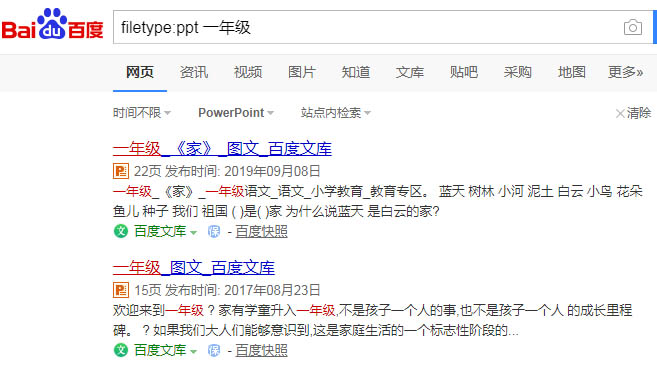Viewport: 657px width, 370px height.
Task: Switch to the 资讯 tab
Action: pyautogui.click(x=194, y=72)
